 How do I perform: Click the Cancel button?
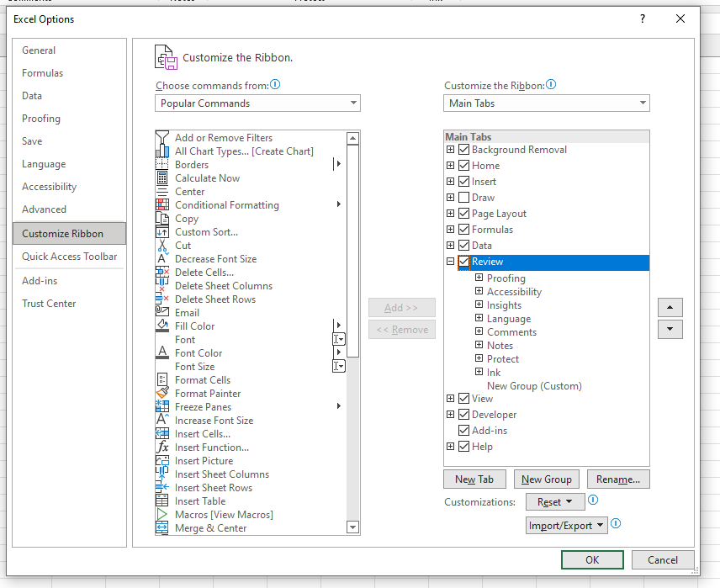[x=663, y=559]
